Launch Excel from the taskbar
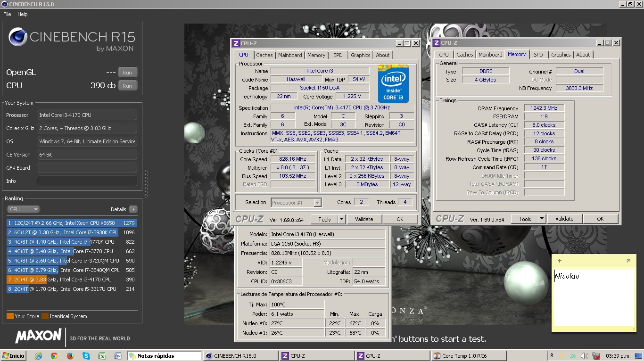The image size is (644, 362). [x=102, y=356]
